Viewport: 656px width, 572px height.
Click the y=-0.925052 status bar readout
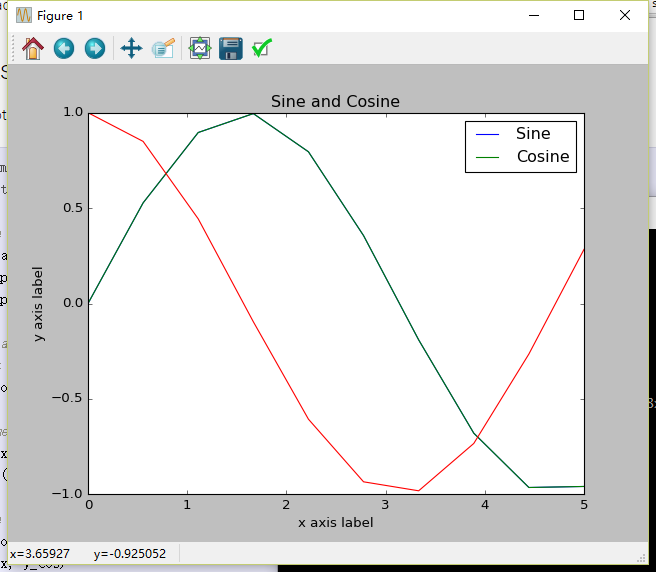[x=130, y=554]
